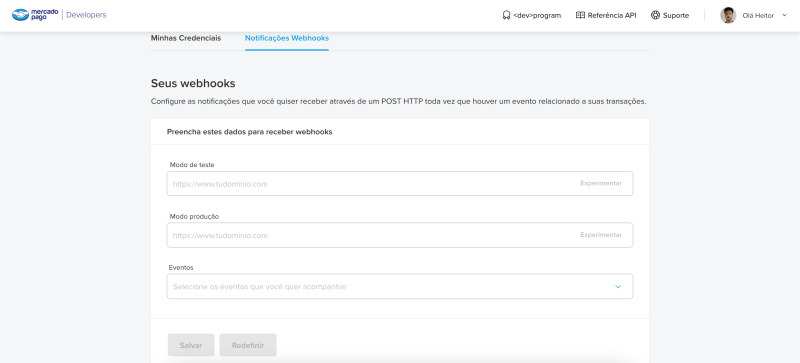Open the Referência API link

[612, 15]
